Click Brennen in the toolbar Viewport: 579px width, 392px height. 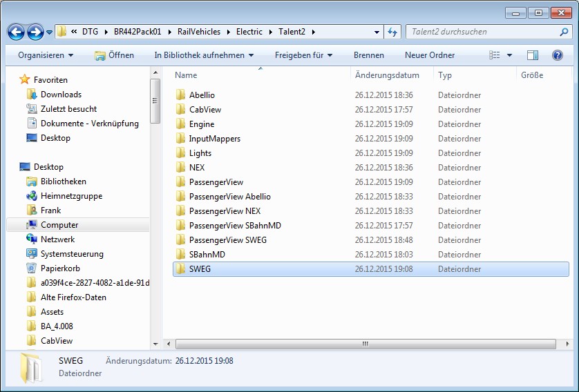(368, 55)
